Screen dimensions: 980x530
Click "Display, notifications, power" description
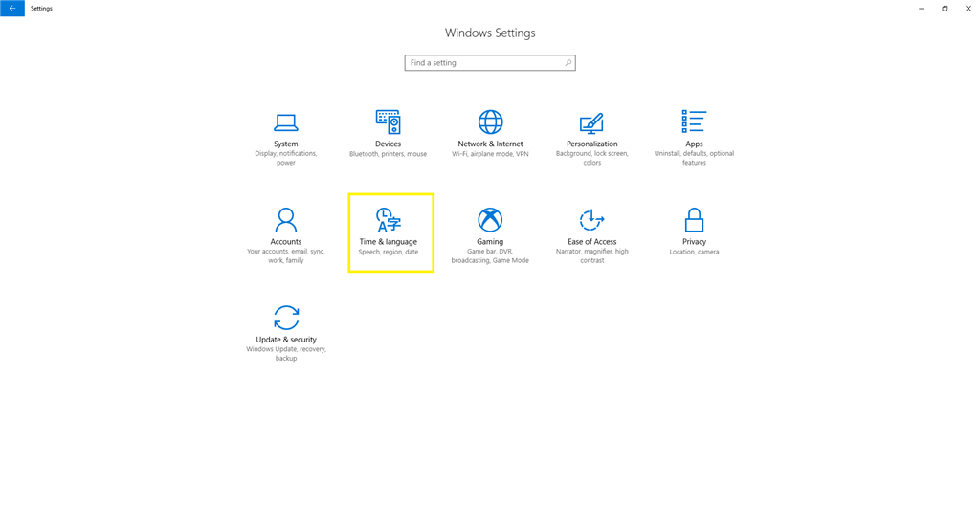click(285, 158)
